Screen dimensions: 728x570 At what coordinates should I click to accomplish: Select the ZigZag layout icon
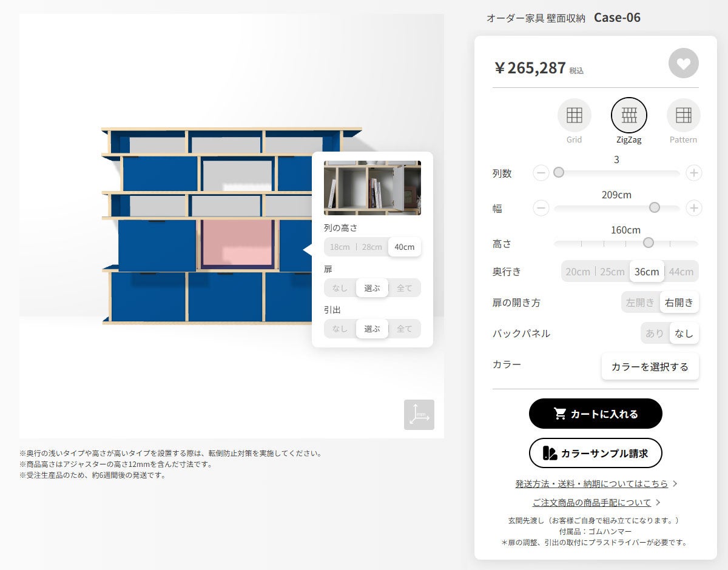(x=629, y=115)
